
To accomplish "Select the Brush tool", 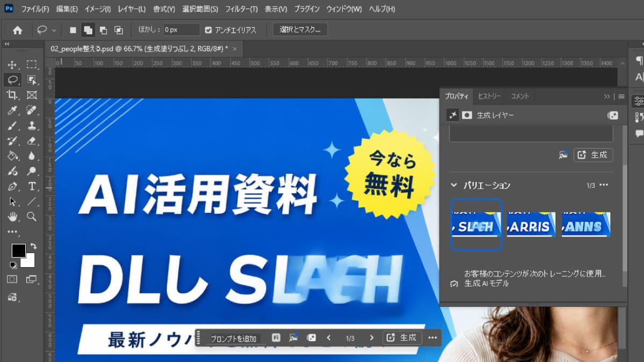I will pyautogui.click(x=12, y=125).
